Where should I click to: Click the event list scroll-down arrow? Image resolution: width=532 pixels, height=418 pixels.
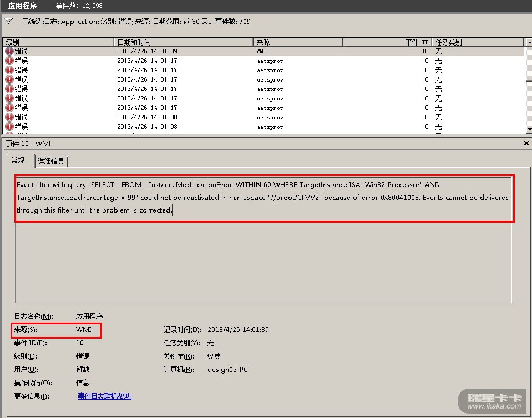[529, 129]
